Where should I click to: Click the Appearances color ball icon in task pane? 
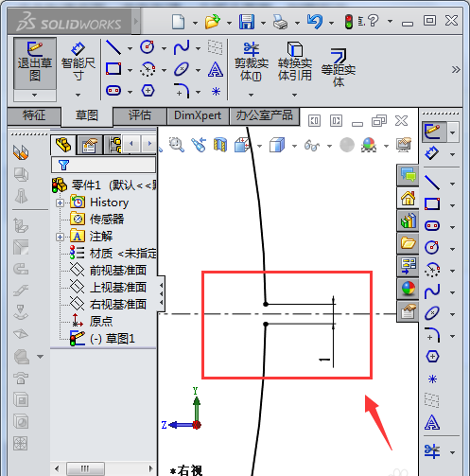click(x=408, y=289)
